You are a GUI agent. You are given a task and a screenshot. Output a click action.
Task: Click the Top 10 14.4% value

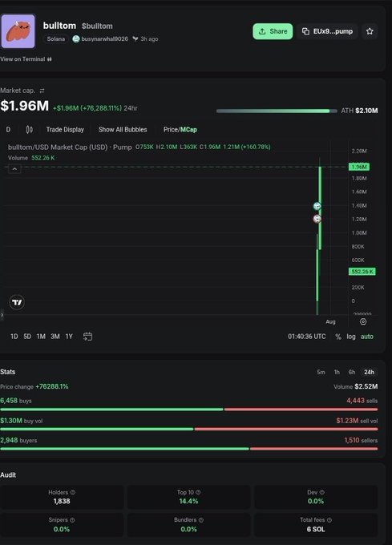pyautogui.click(x=188, y=501)
